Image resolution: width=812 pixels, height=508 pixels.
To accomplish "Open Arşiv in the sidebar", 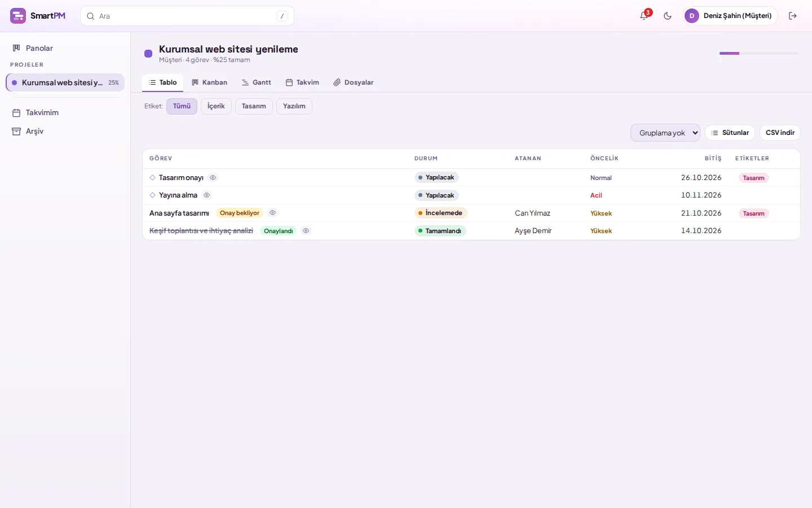I will [x=65, y=131].
